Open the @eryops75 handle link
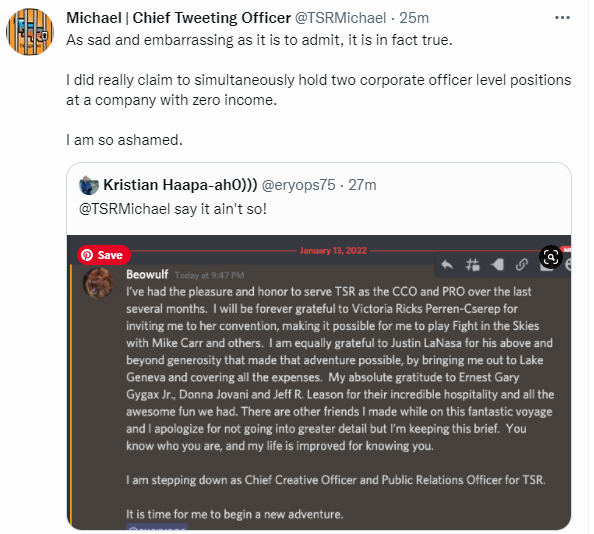594x534 pixels. pos(299,185)
